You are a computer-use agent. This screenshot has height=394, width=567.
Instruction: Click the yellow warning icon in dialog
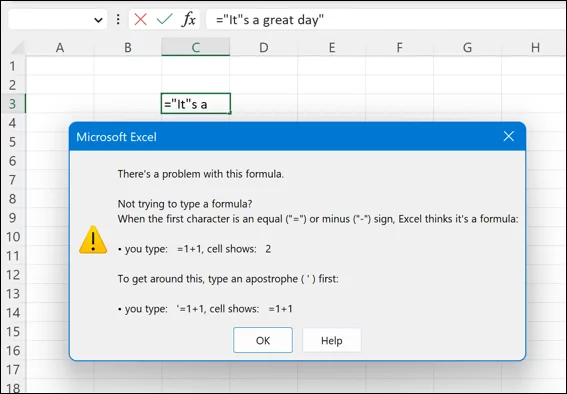[93, 240]
